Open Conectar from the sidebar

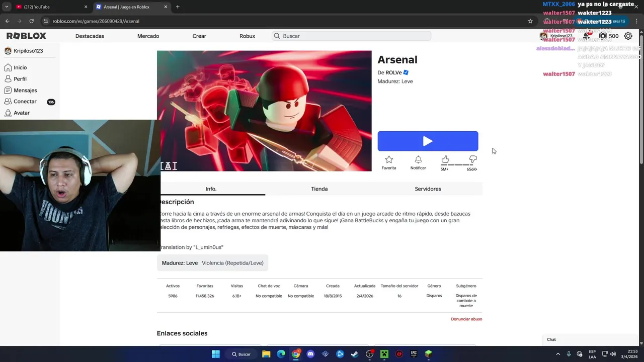[x=25, y=102]
